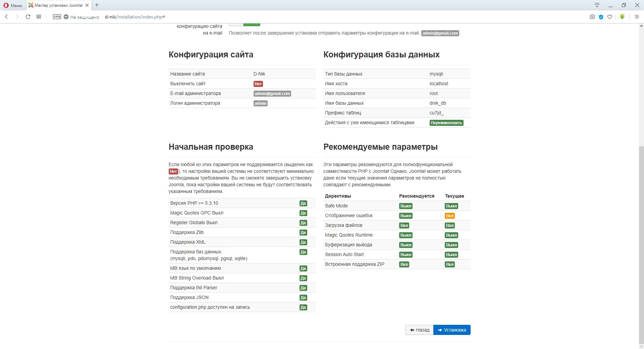The height and width of the screenshot is (349, 644).
Task: Go forward in browser history
Action: (x=17, y=17)
